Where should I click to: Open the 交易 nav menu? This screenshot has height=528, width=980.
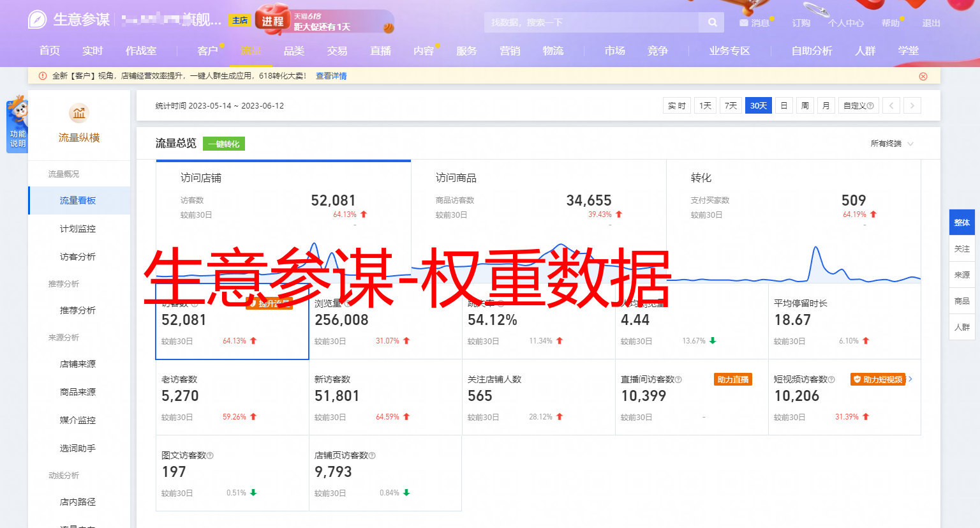click(338, 50)
